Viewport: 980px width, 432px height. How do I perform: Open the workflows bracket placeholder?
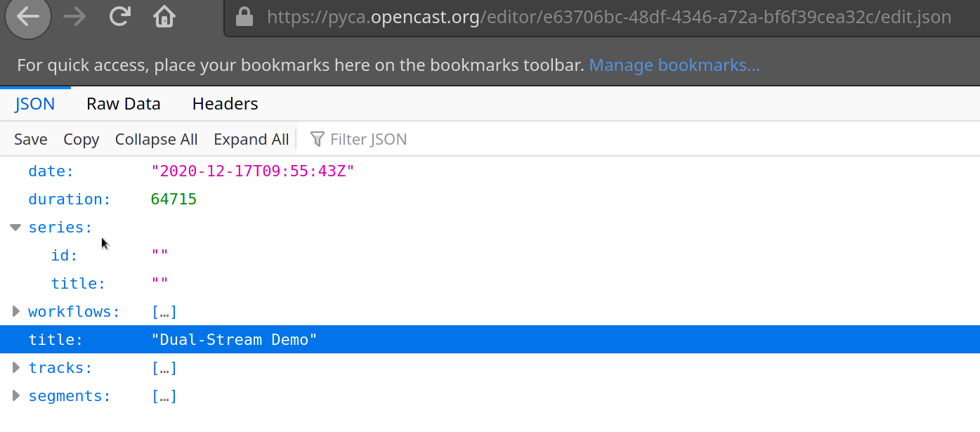coord(164,311)
